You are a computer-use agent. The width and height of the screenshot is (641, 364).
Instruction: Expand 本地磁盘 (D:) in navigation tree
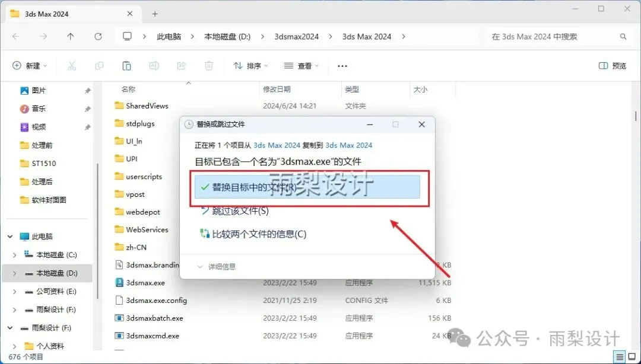click(15, 273)
